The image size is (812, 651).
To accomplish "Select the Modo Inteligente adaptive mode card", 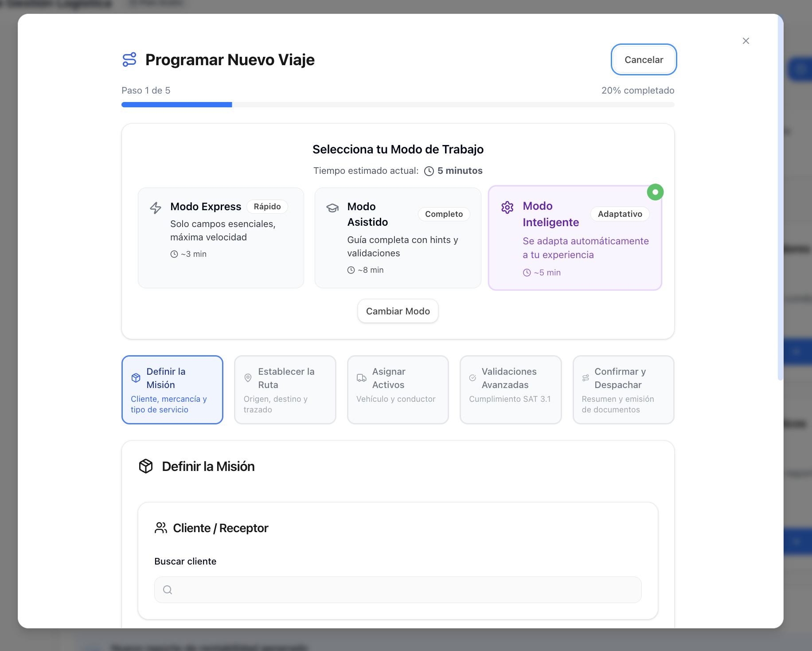I will (574, 238).
